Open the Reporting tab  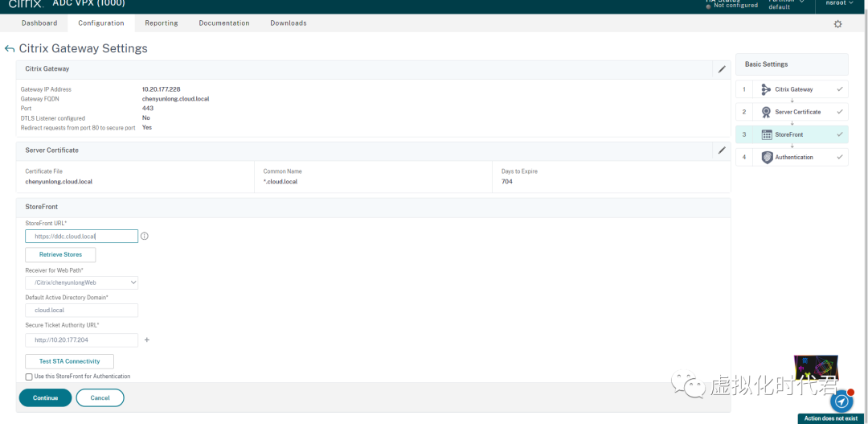pyautogui.click(x=162, y=23)
